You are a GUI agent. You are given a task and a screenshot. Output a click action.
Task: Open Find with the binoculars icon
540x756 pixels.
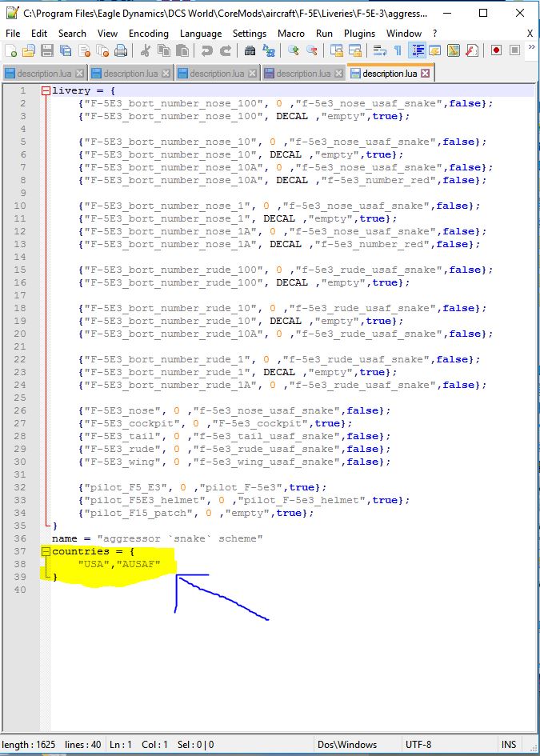pyautogui.click(x=250, y=50)
